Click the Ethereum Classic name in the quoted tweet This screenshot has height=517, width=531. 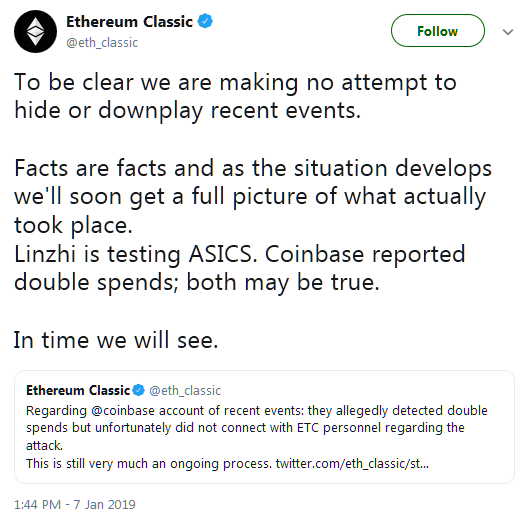[x=78, y=390]
